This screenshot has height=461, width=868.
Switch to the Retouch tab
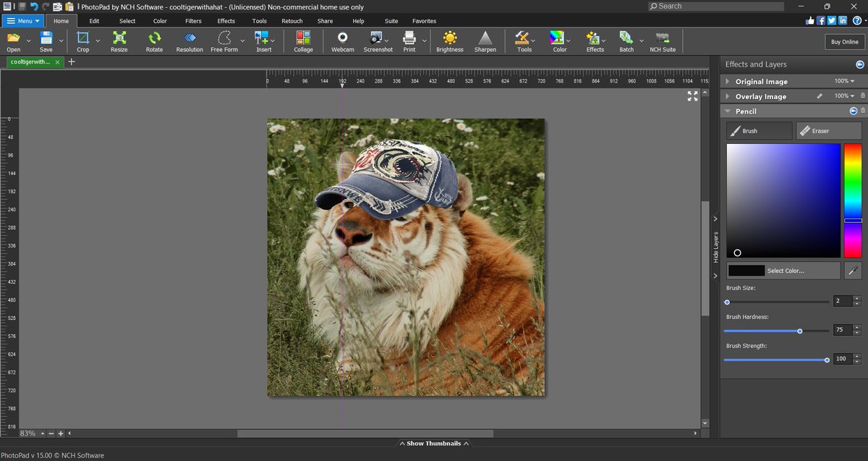coord(292,21)
